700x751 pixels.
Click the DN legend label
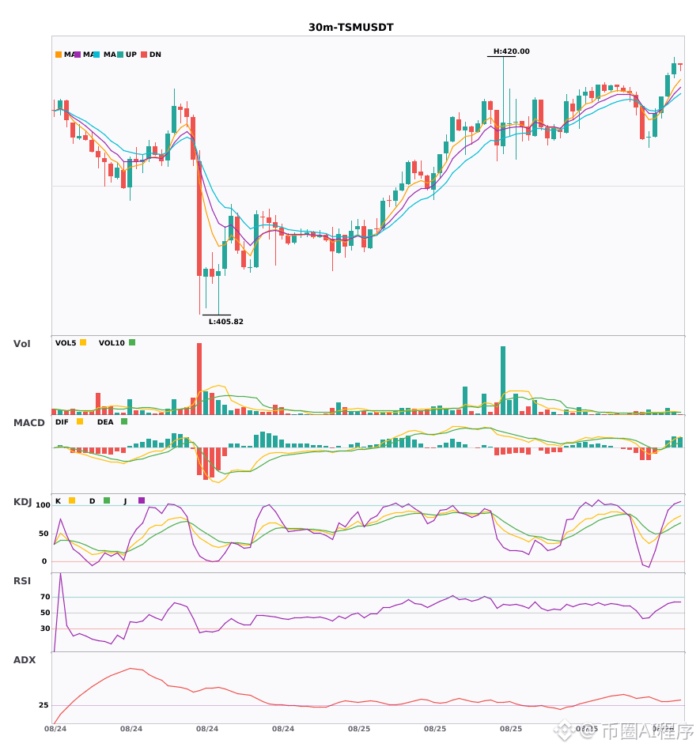(x=155, y=55)
